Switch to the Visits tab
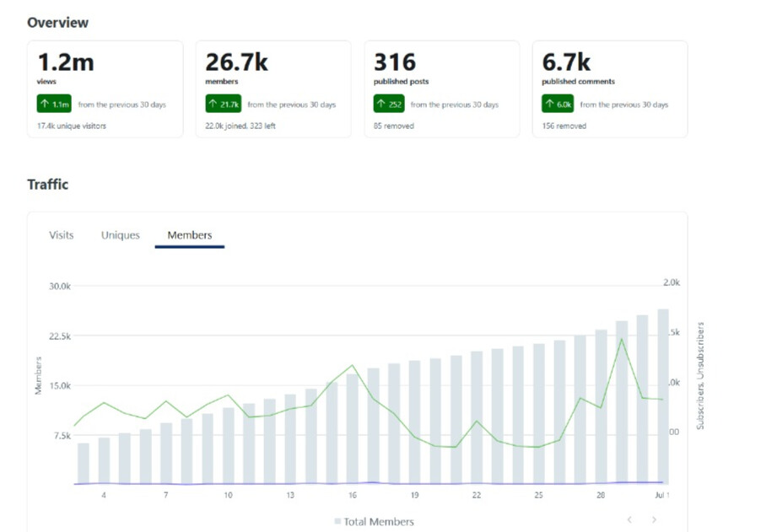The width and height of the screenshot is (777, 532). pyautogui.click(x=61, y=235)
